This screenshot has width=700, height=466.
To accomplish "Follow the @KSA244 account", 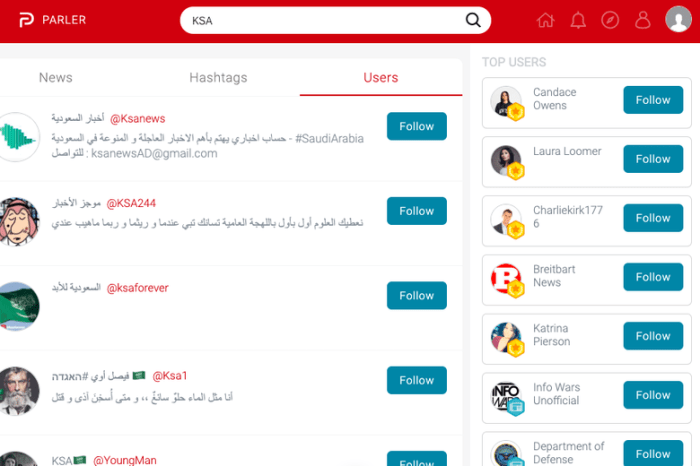I will point(417,211).
